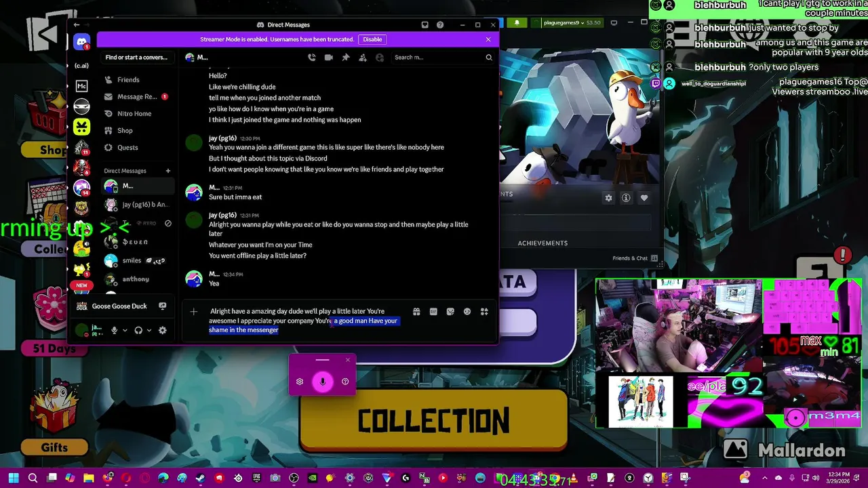Image resolution: width=868 pixels, height=488 pixels.
Task: Show user profile icon in Discord header
Action: point(380,58)
